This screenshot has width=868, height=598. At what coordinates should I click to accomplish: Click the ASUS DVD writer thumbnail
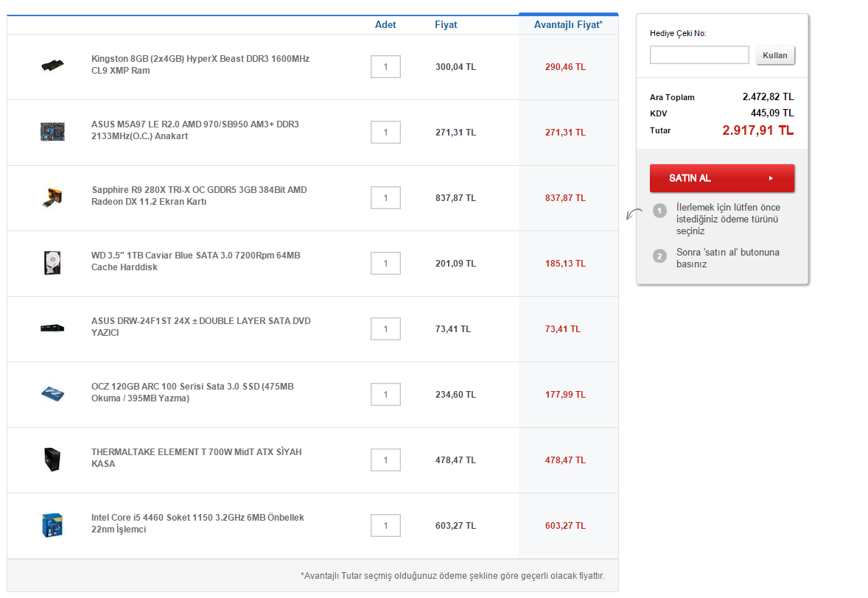pyautogui.click(x=52, y=328)
